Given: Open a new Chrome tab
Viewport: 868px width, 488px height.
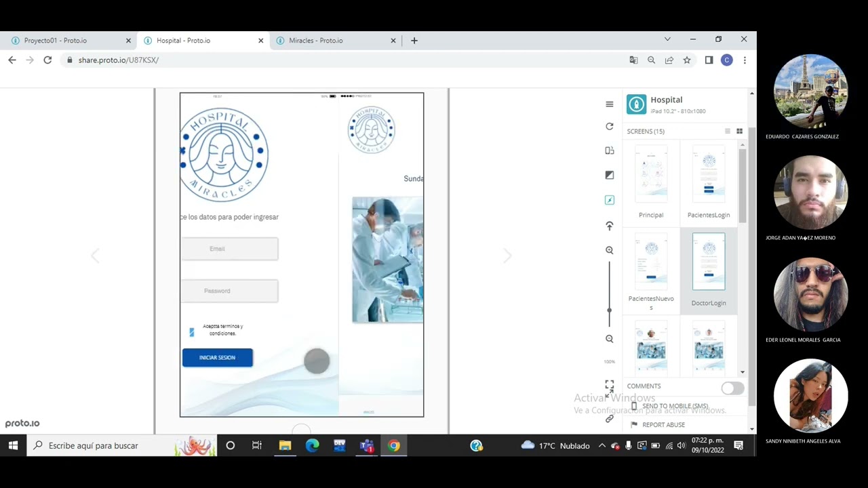Looking at the screenshot, I should [414, 40].
